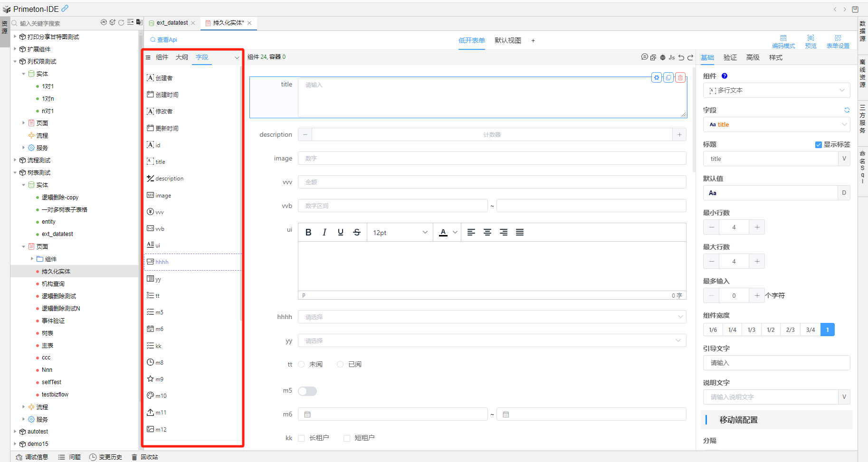This screenshot has width=868, height=462.
Task: Switch to the 验证 properties tab
Action: (x=730, y=57)
